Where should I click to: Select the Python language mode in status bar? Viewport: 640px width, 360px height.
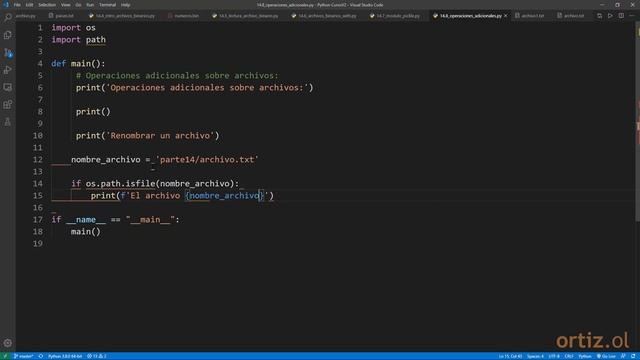tap(584, 356)
